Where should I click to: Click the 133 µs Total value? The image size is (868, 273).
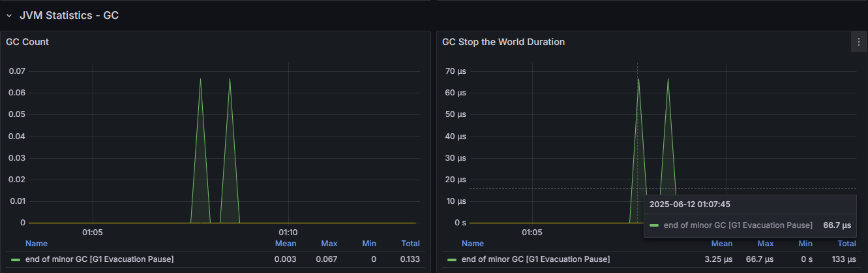pyautogui.click(x=844, y=259)
